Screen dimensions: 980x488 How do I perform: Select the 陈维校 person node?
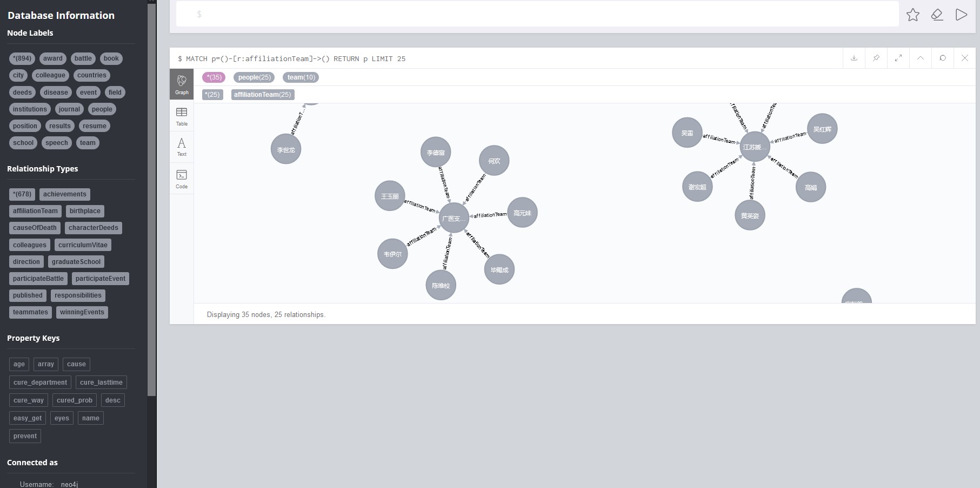[441, 285]
